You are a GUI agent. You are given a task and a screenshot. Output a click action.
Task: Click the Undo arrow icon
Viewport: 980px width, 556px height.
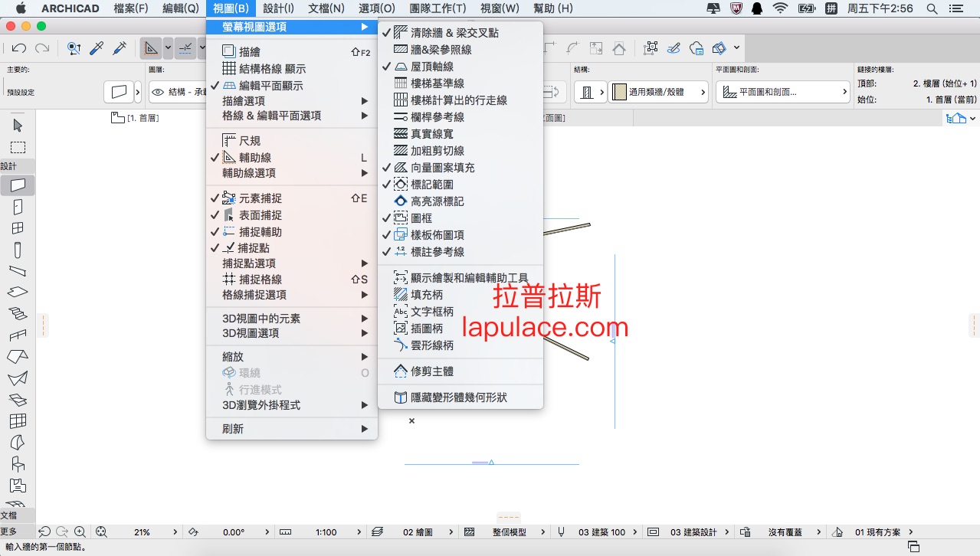coord(19,49)
